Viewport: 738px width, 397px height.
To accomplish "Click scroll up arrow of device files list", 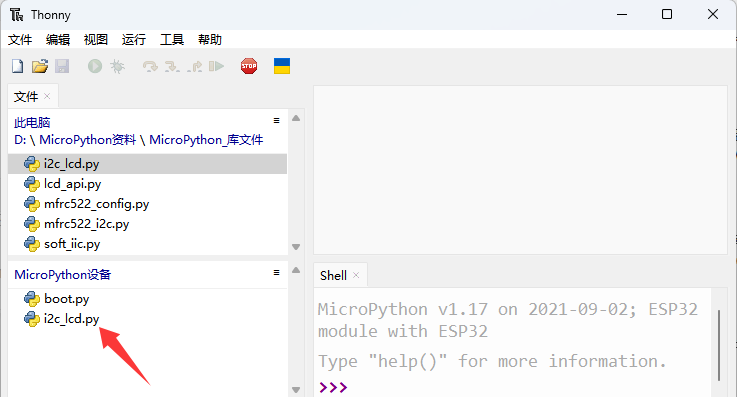I will point(296,270).
